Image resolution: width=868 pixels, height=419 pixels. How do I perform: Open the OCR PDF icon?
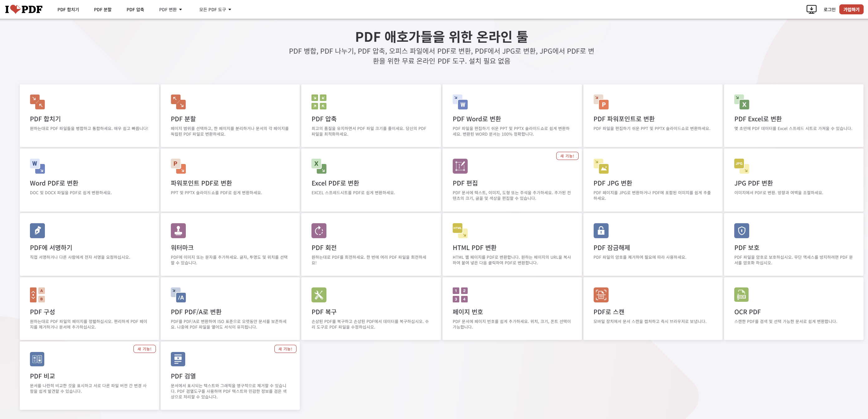741,295
